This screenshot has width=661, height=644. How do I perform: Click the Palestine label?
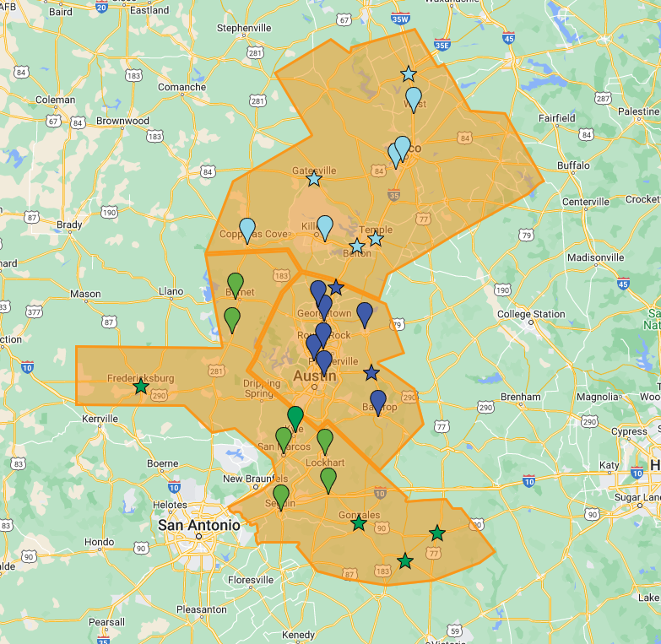[x=638, y=111]
